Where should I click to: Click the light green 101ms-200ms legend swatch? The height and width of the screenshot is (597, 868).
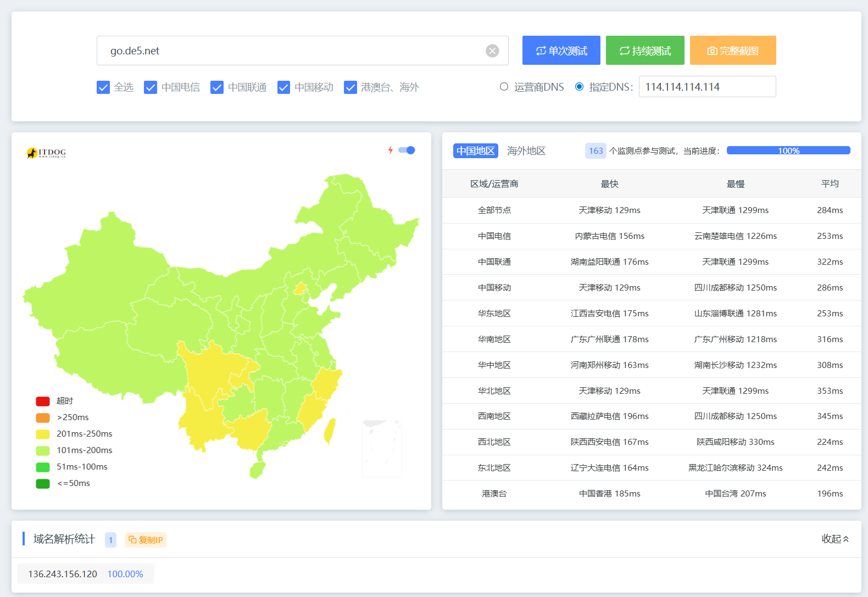pyautogui.click(x=43, y=451)
